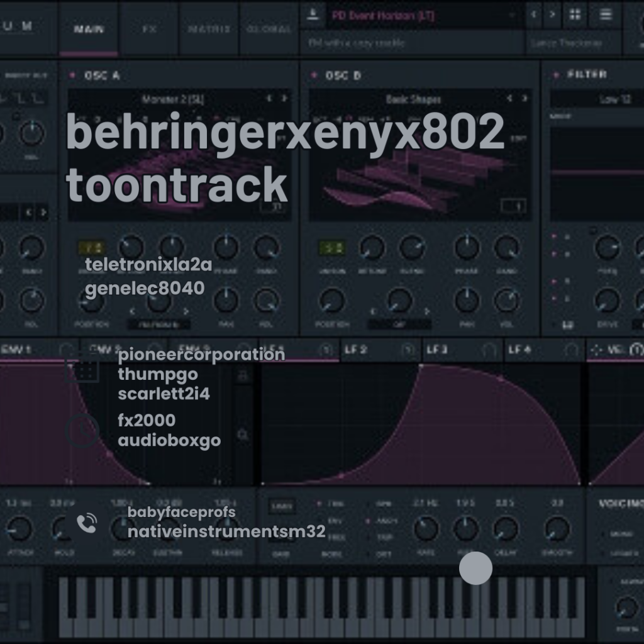Tap the gray circular button above the keyboard
The width and height of the screenshot is (644, 644).
[x=475, y=568]
